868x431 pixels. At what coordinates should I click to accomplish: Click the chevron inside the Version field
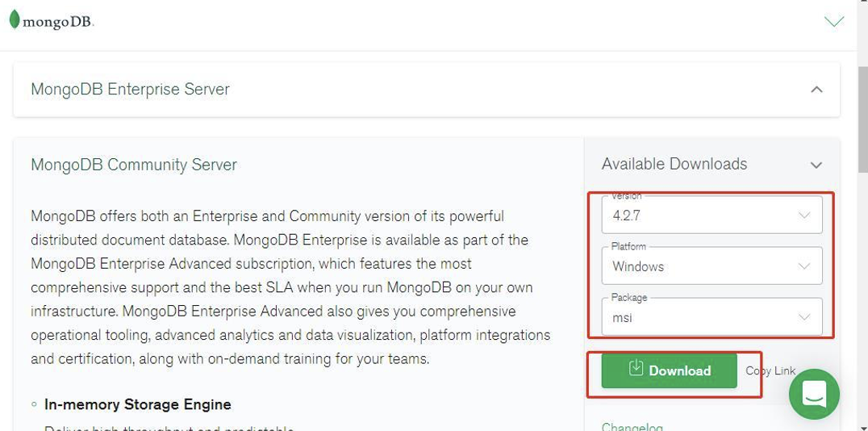tap(804, 215)
